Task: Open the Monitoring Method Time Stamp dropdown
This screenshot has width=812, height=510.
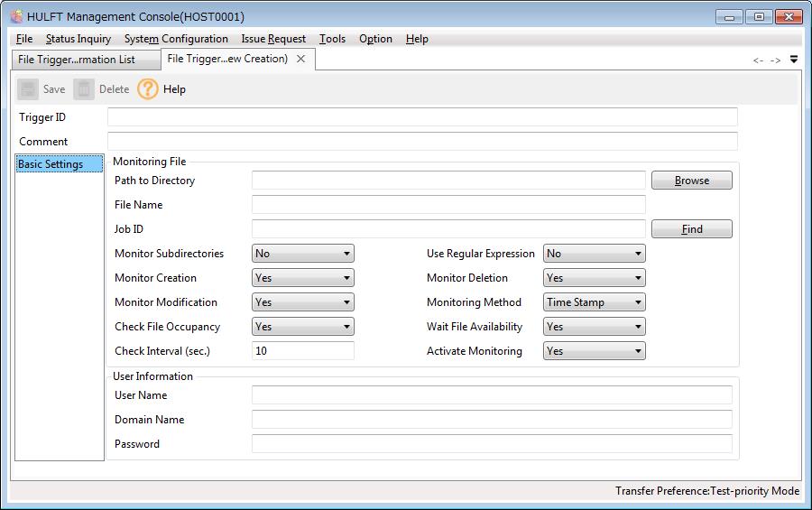Action: point(595,302)
